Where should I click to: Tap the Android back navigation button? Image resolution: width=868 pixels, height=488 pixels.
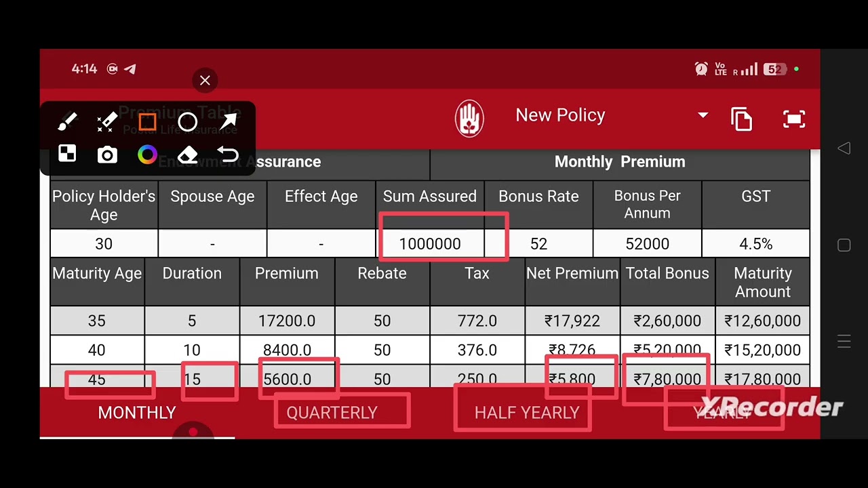pyautogui.click(x=844, y=148)
